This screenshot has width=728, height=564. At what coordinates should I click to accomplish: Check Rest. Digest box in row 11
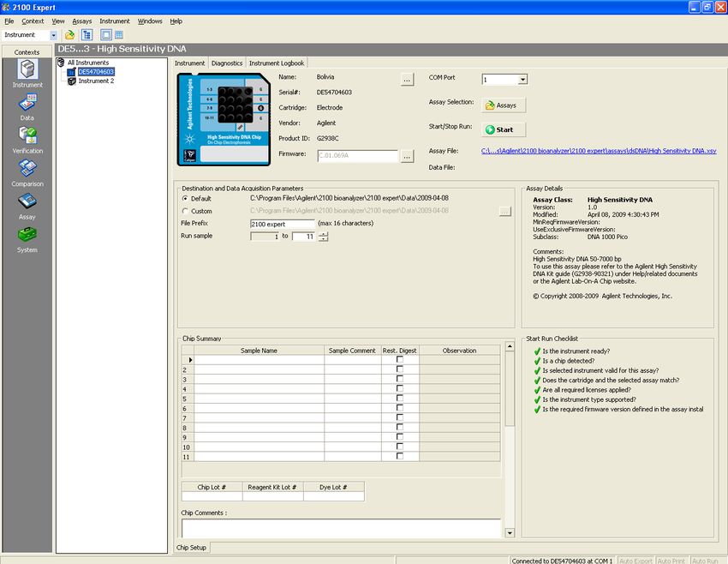tap(400, 456)
